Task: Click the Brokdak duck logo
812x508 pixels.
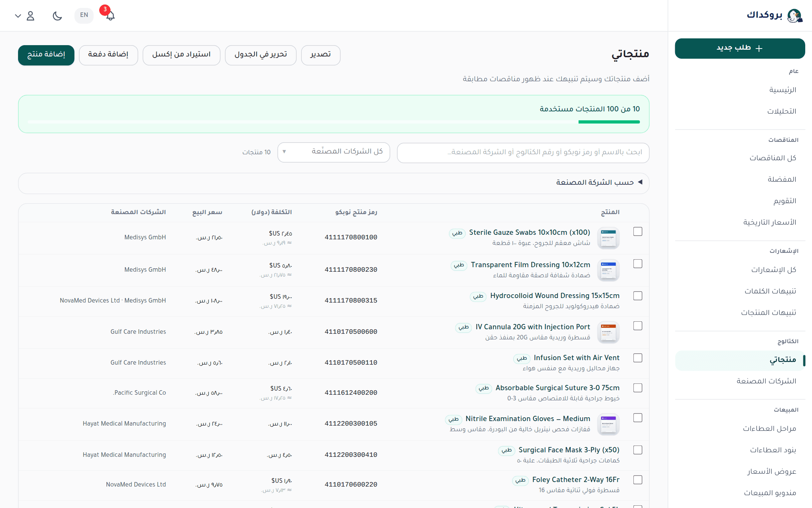Action: (x=794, y=15)
